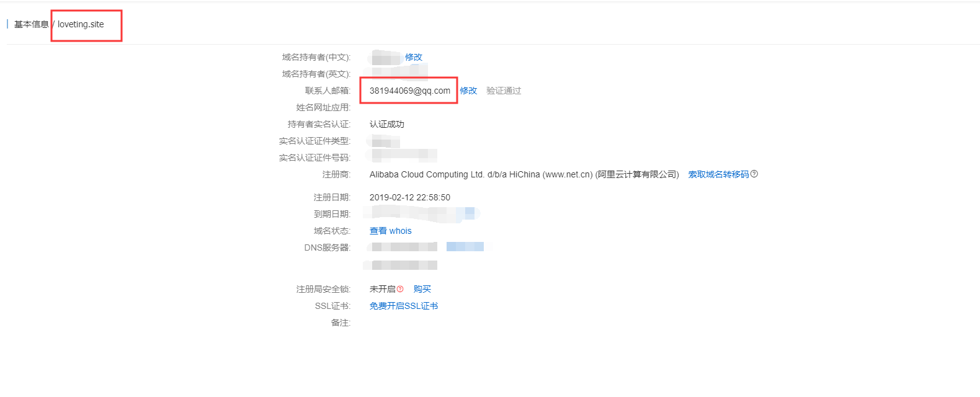Go to 基本信息 breadcrumb
The width and height of the screenshot is (980, 397).
31,24
